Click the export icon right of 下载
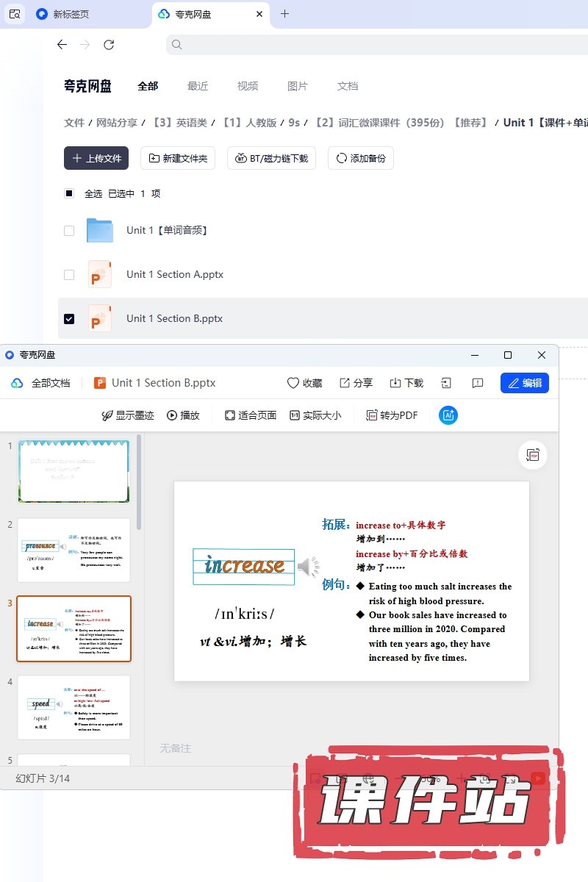This screenshot has width=588, height=882. coord(445,383)
